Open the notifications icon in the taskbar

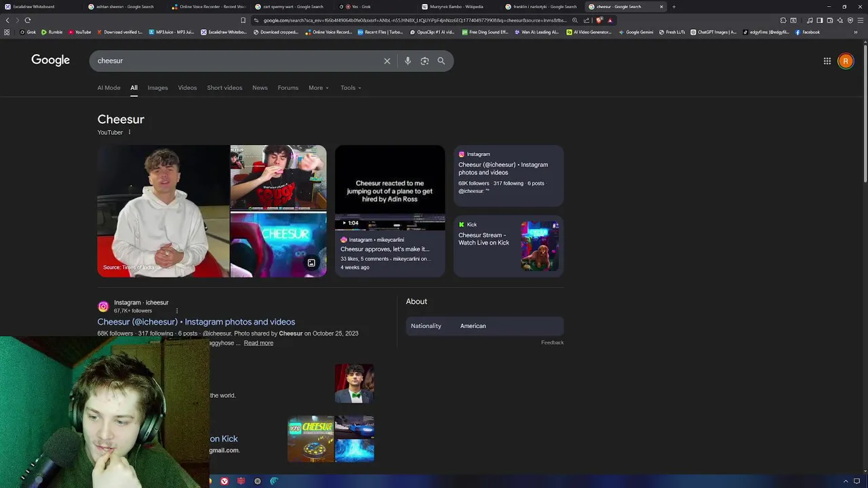coord(857,481)
